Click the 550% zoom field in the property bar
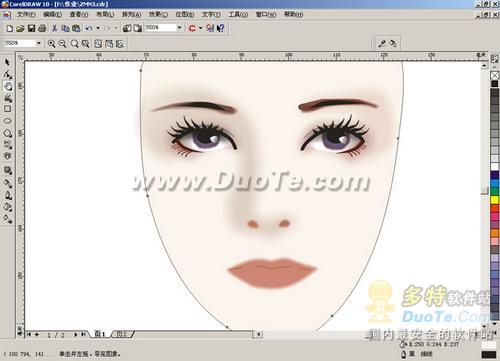This screenshot has width=500, height=361. coord(20,43)
